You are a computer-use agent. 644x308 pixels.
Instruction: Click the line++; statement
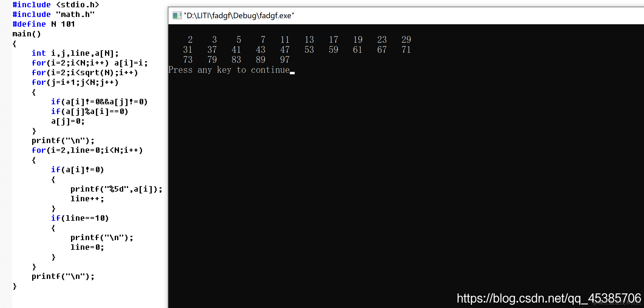pos(87,199)
